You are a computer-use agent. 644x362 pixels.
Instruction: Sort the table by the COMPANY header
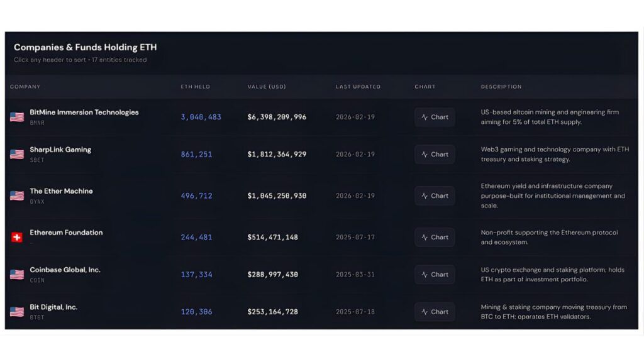pyautogui.click(x=25, y=87)
